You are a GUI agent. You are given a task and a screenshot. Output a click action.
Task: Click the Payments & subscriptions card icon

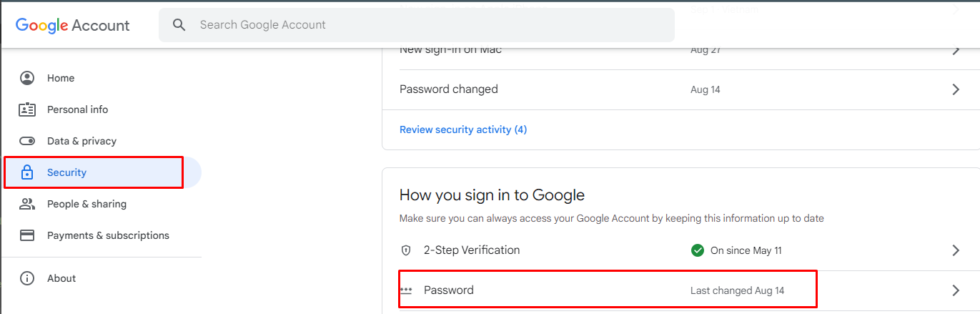point(27,235)
